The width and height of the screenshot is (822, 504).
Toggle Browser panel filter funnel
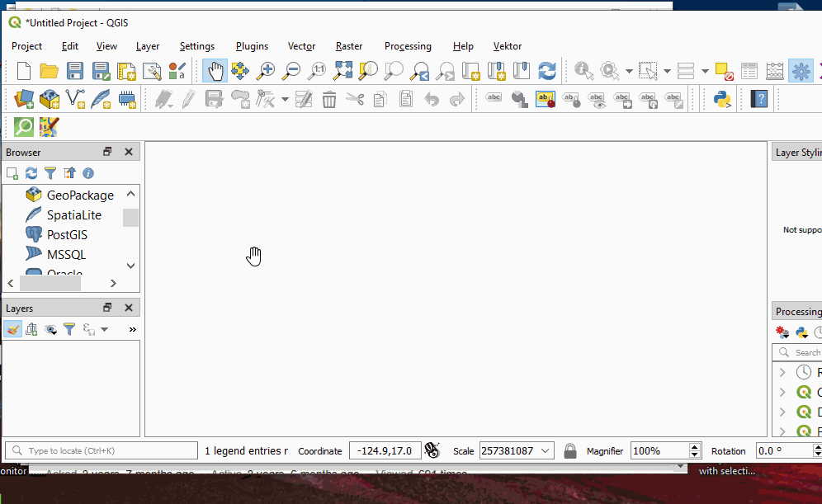click(x=50, y=173)
